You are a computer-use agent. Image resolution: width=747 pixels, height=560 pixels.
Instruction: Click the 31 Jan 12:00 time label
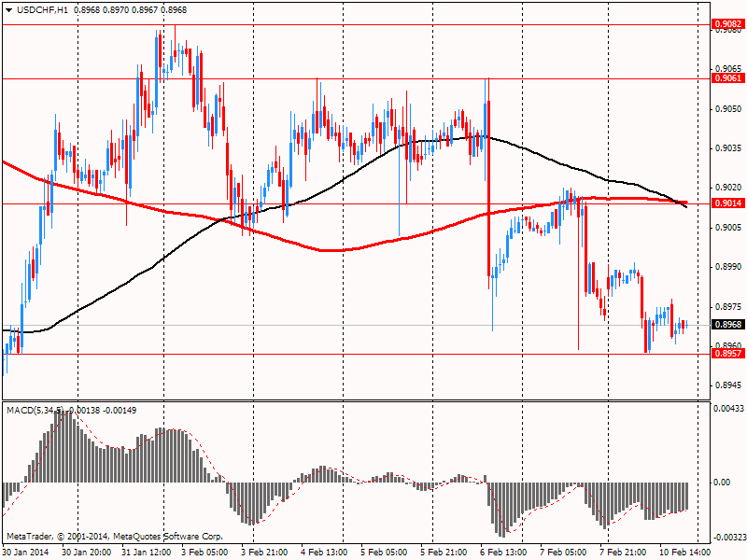[147, 553]
